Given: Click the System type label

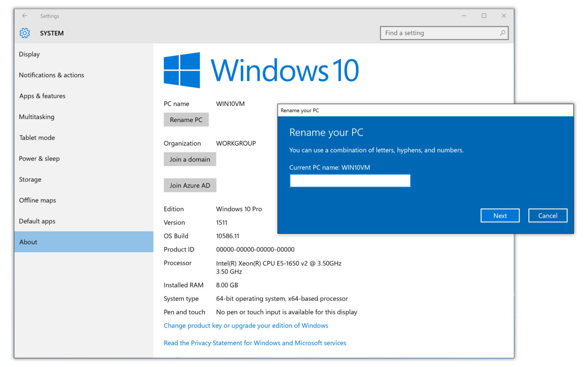Looking at the screenshot, I should [x=182, y=299].
